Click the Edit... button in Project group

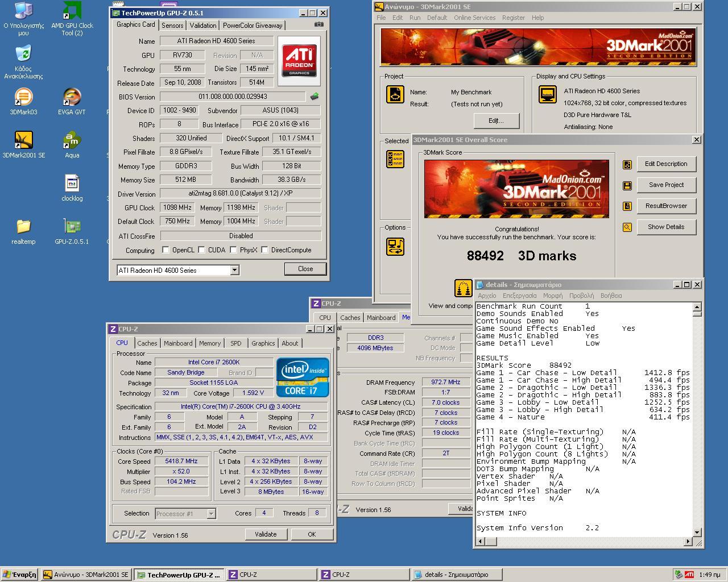click(496, 120)
